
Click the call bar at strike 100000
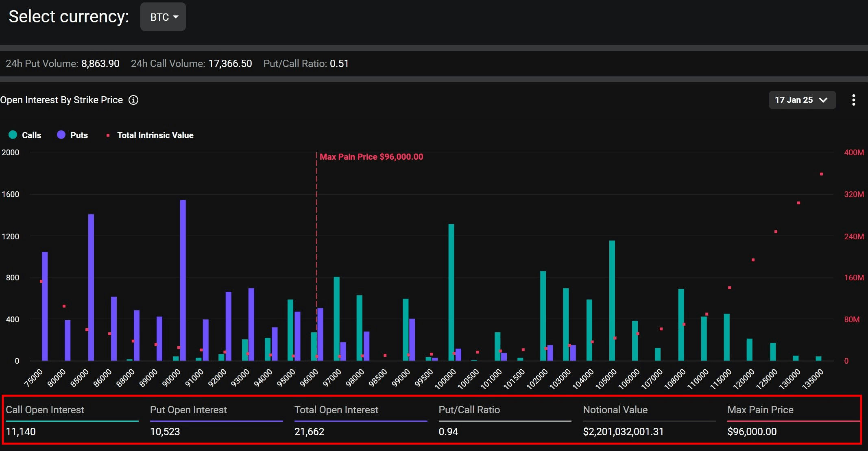click(451, 293)
